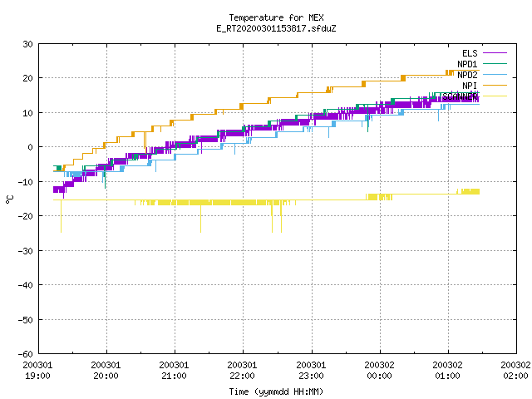
Task: Click the y-axis tick label 20
Action: [x=27, y=78]
